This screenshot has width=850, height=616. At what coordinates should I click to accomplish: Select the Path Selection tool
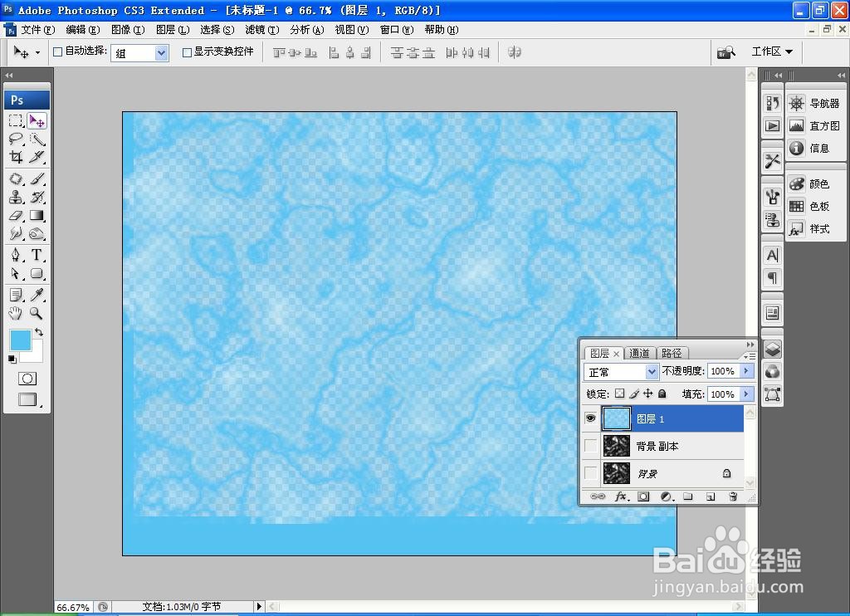tap(16, 273)
